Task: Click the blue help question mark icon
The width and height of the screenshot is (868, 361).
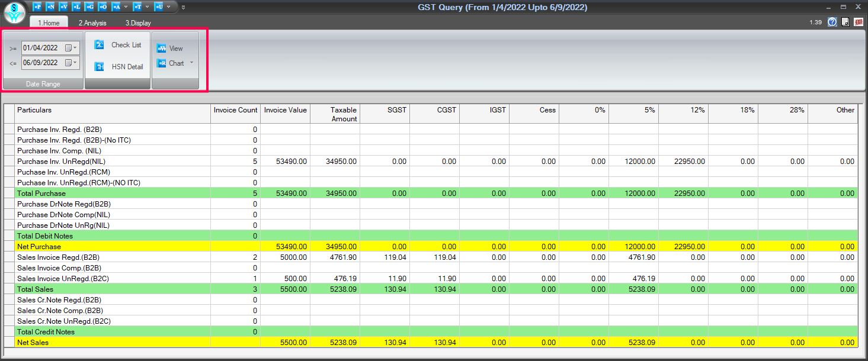Action: [x=832, y=22]
